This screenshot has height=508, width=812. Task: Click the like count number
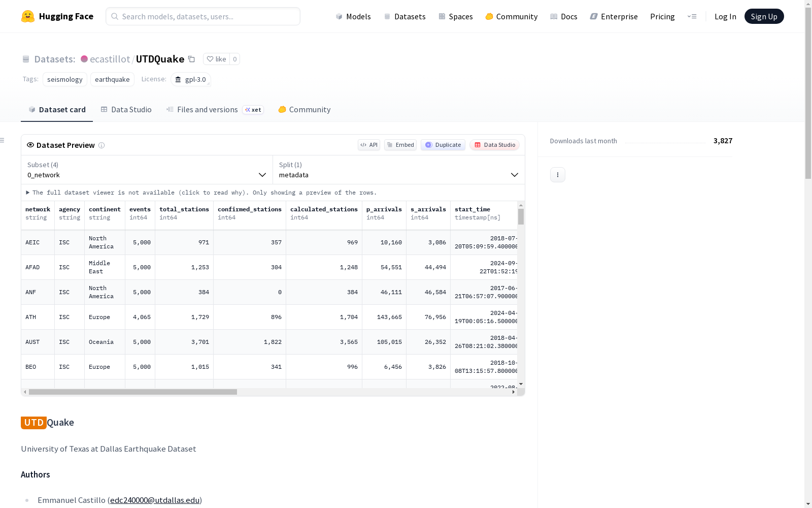[x=235, y=59]
